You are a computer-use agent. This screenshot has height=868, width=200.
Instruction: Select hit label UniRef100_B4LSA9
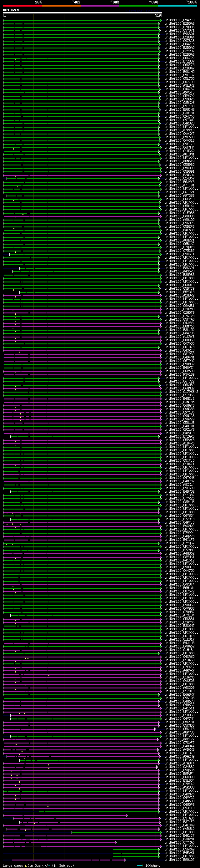click(179, 825)
